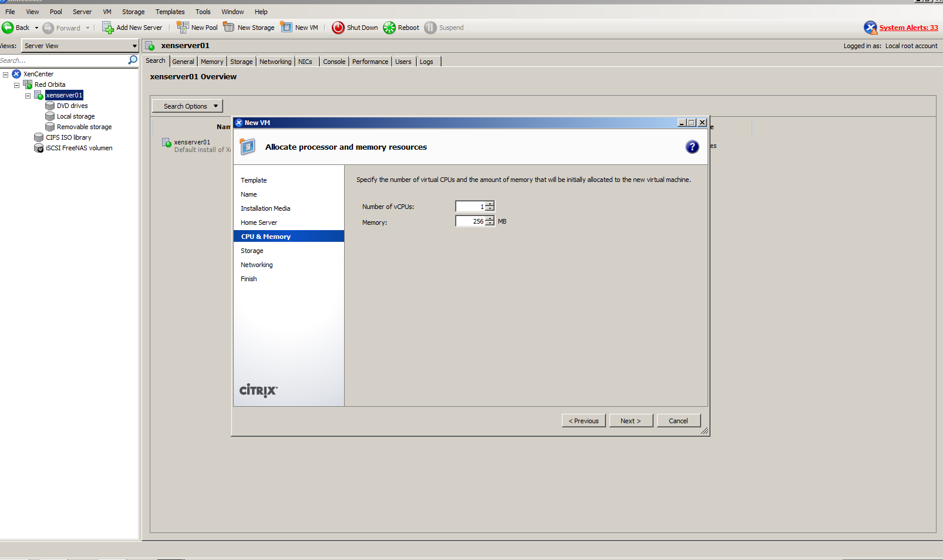Open the Server View dropdown
This screenshot has width=943, height=560.
pos(134,46)
